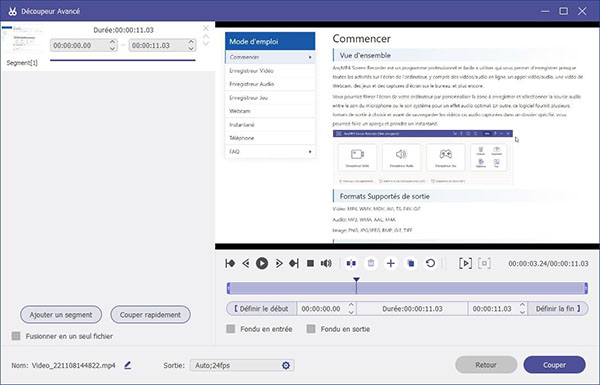Toggle Fondu en sortie checkbox

[311, 329]
